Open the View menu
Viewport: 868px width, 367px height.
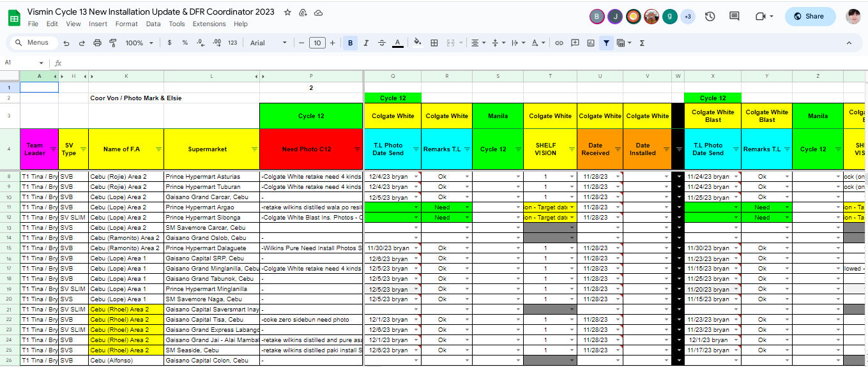tap(73, 24)
